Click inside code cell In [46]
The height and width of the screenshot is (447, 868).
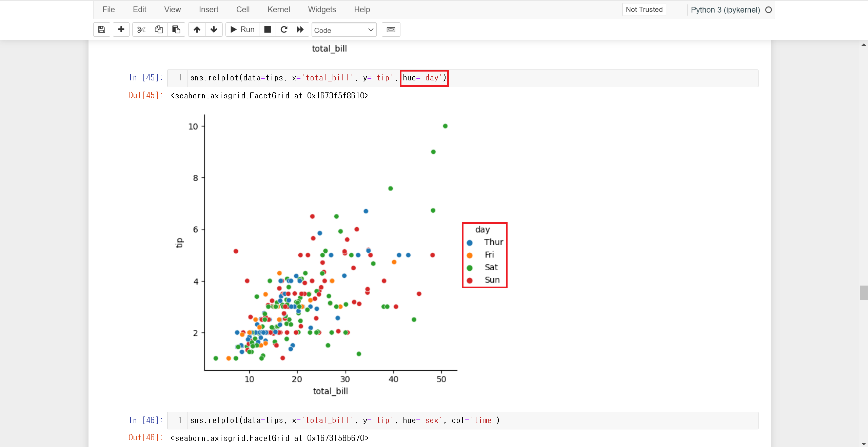pyautogui.click(x=472, y=421)
